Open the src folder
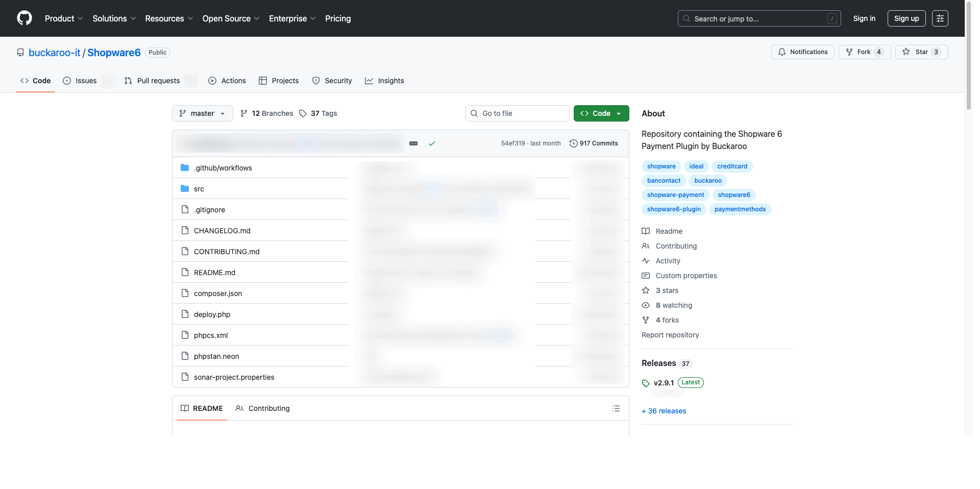This screenshot has width=980, height=489. [199, 189]
